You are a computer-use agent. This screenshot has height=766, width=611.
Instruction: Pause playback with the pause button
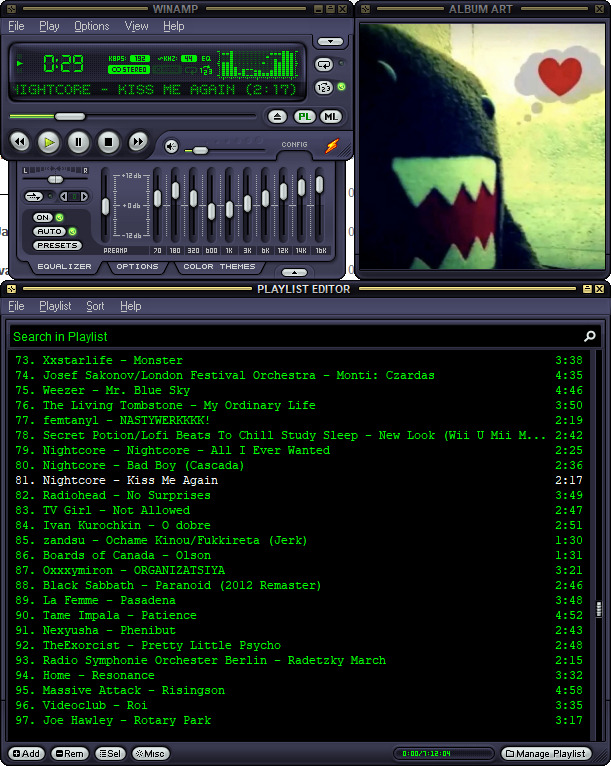pyautogui.click(x=79, y=142)
